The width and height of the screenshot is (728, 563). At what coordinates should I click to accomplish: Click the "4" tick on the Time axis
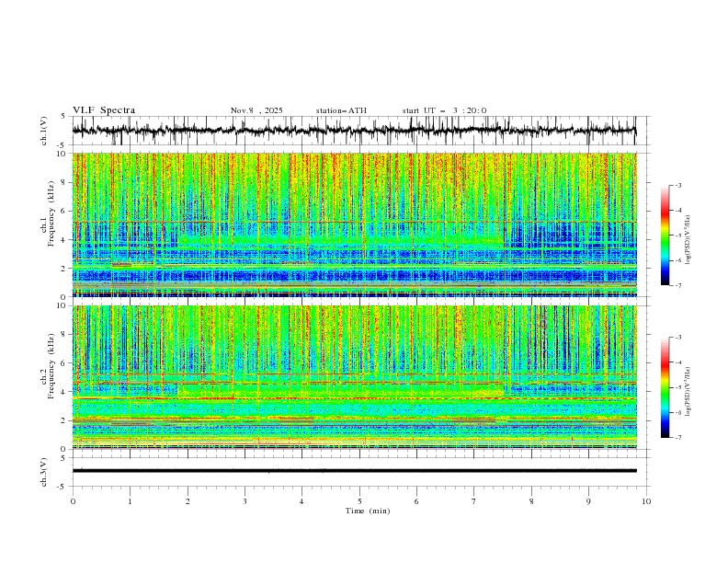coord(302,501)
